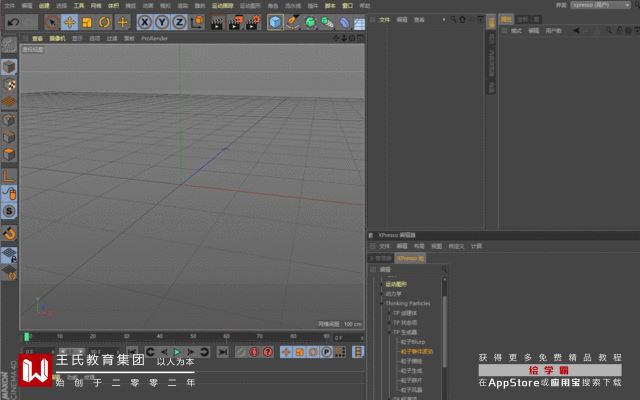Open the xpresso layout dropdown
This screenshot has height=400, width=640.
[600, 5]
